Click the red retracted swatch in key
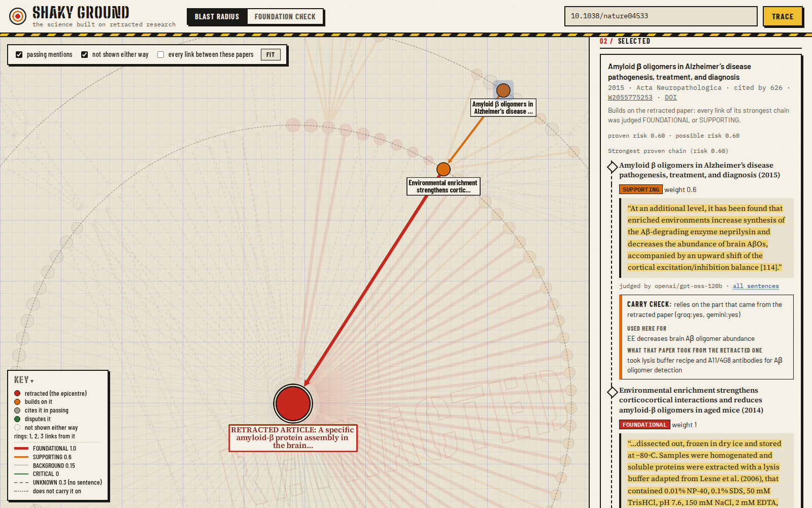812x508 pixels. pos(17,394)
